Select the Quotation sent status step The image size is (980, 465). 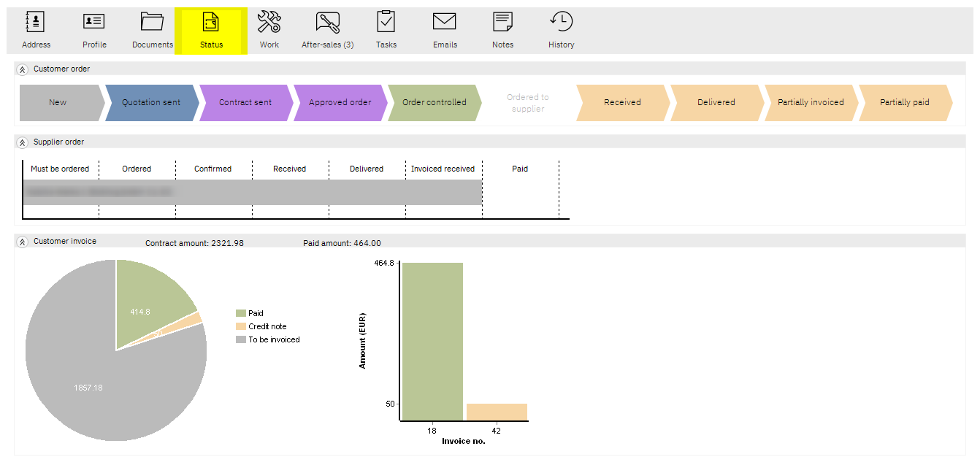pos(152,102)
